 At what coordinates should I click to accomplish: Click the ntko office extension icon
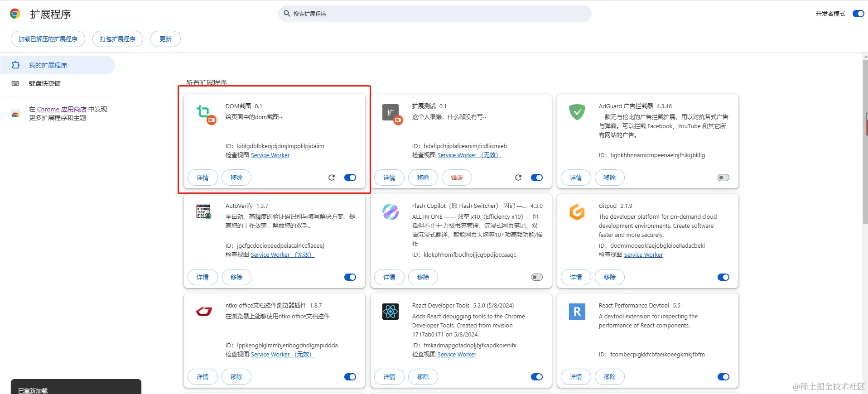point(204,311)
